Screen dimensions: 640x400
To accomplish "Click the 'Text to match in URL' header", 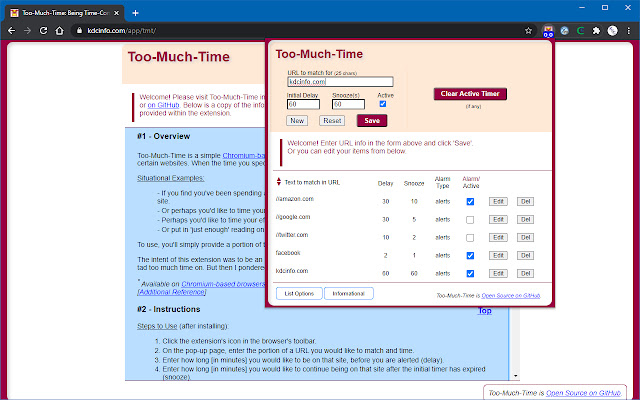I will click(312, 182).
